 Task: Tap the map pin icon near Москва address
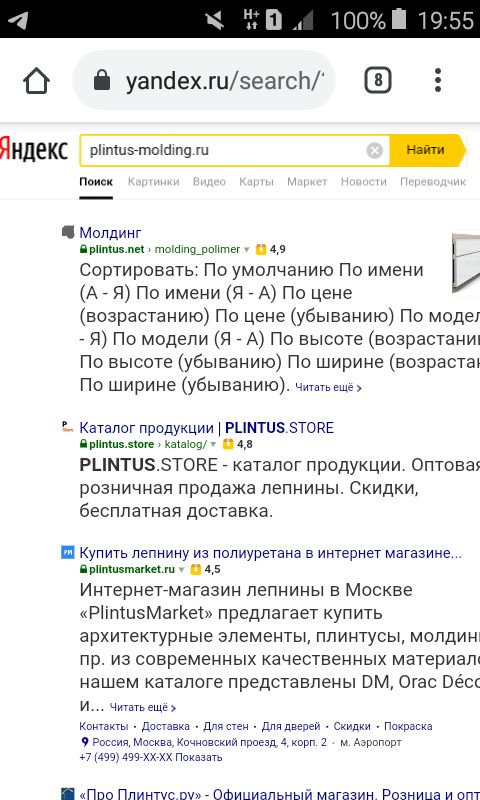click(85, 742)
